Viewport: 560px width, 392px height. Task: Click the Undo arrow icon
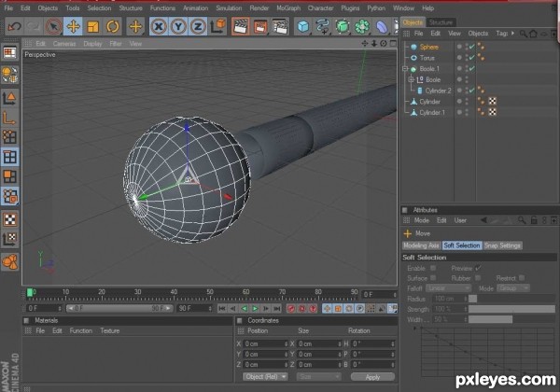(14, 26)
